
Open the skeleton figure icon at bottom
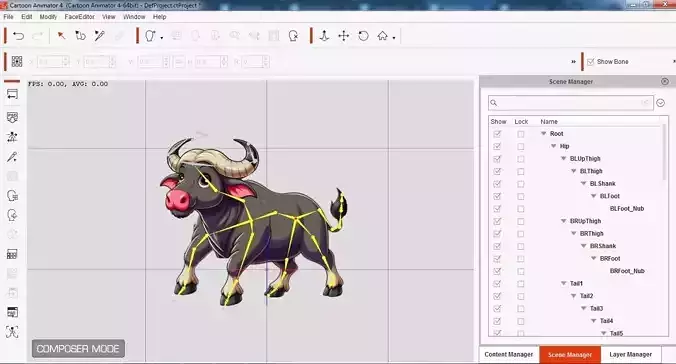[x=12, y=332]
